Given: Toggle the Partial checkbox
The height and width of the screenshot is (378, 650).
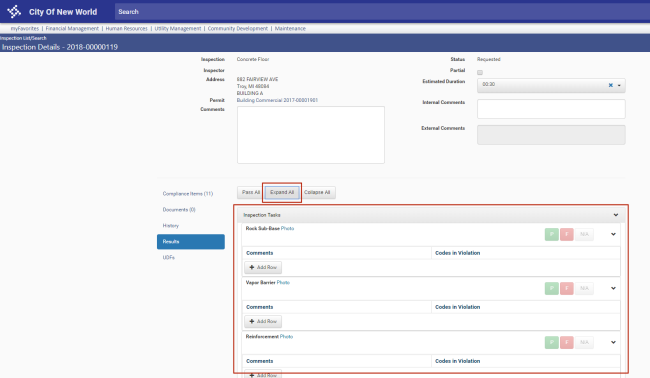Looking at the screenshot, I should pyautogui.click(x=480, y=73).
